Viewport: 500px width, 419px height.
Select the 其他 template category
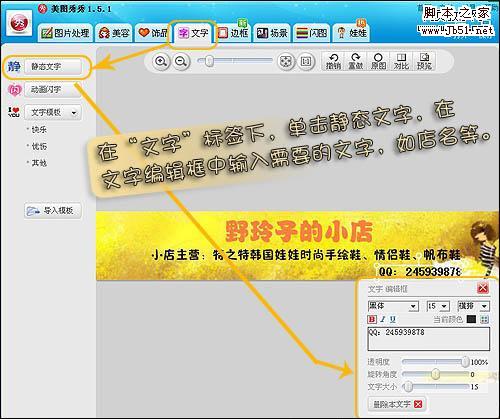point(39,163)
